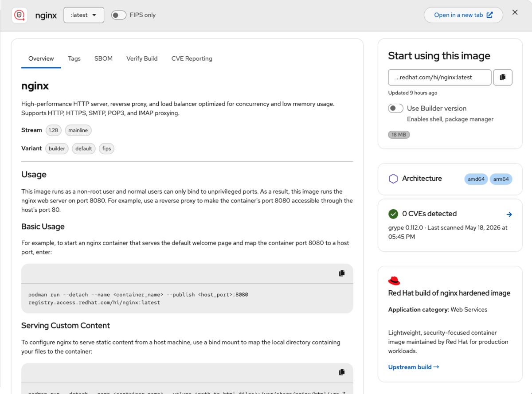Open CVE details arrow
The width and height of the screenshot is (532, 394).
[x=509, y=215]
